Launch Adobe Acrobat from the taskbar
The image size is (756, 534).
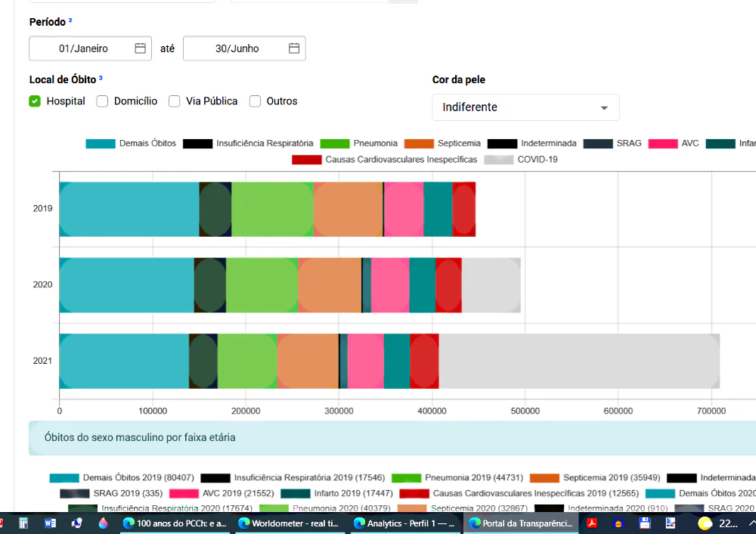(592, 523)
